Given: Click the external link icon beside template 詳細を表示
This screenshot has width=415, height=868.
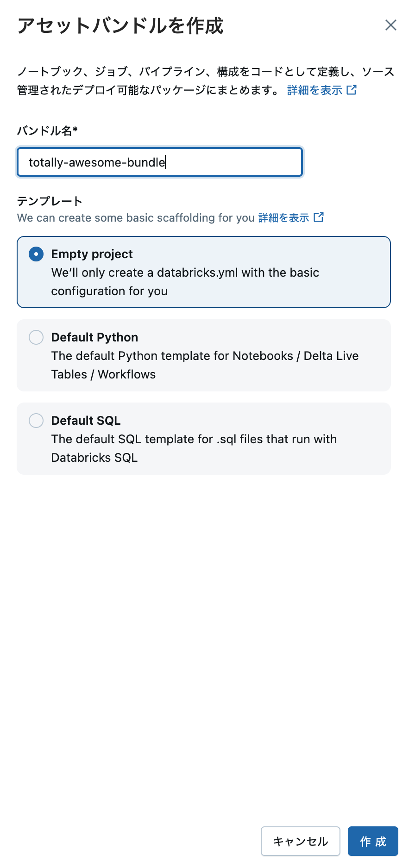Looking at the screenshot, I should (319, 217).
